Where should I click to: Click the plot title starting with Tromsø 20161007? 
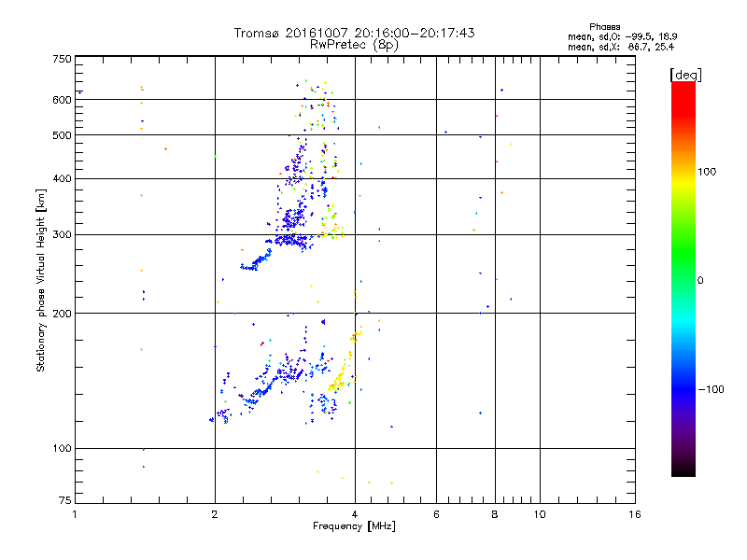tap(355, 33)
